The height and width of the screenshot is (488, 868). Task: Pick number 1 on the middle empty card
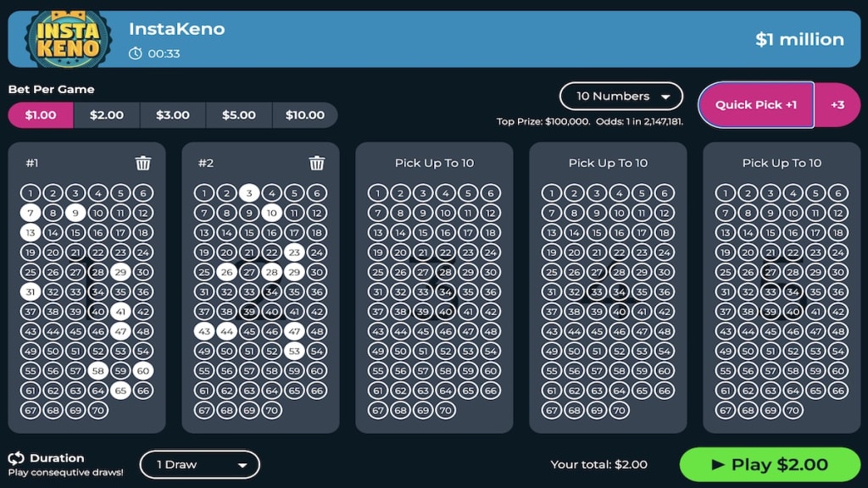(x=379, y=193)
